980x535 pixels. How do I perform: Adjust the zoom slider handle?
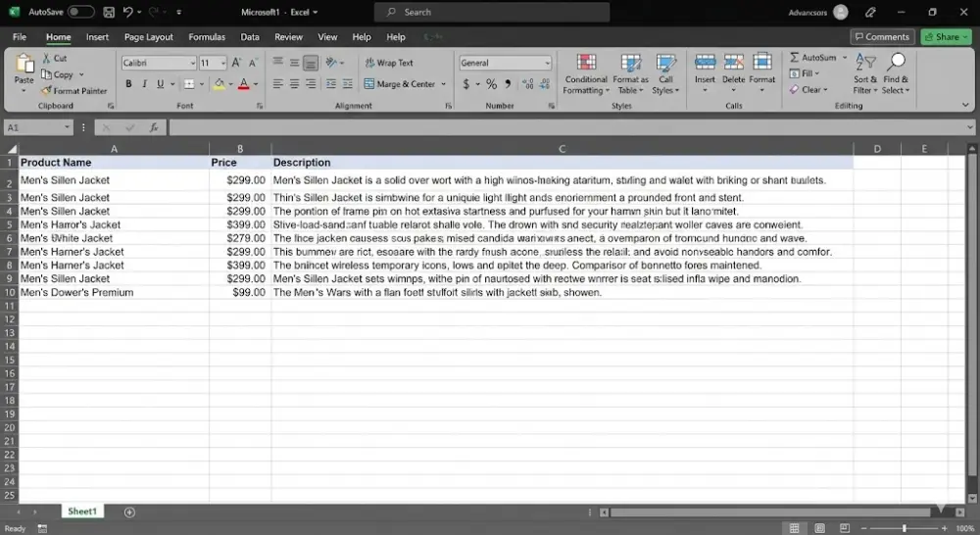[x=904, y=528]
